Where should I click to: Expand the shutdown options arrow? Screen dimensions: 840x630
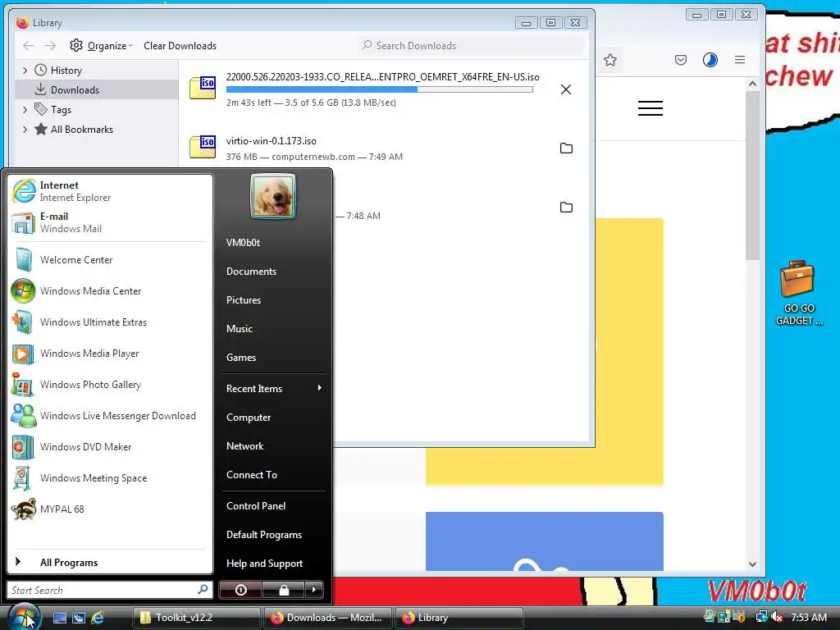pyautogui.click(x=314, y=590)
